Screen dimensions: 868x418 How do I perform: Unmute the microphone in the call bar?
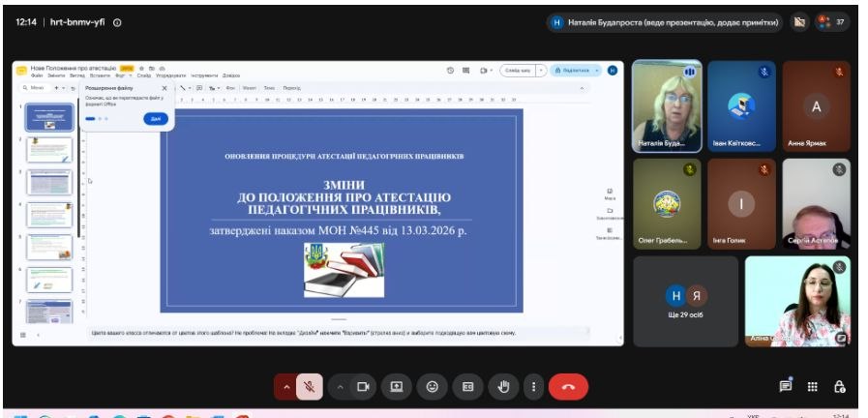coord(310,387)
